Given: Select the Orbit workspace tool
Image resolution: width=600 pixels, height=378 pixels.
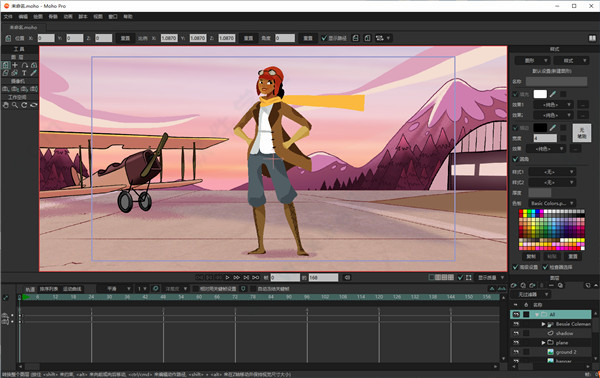Looking at the screenshot, I should point(34,105).
